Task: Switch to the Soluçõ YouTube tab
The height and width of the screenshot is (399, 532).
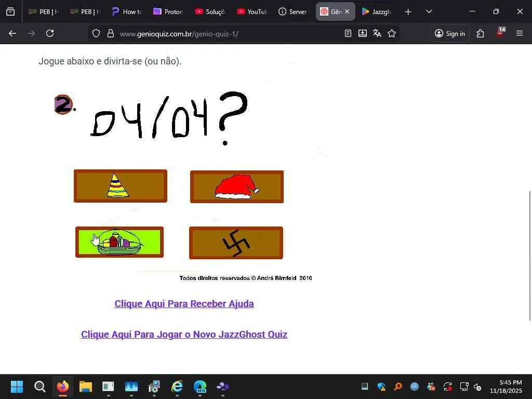Action: click(210, 11)
